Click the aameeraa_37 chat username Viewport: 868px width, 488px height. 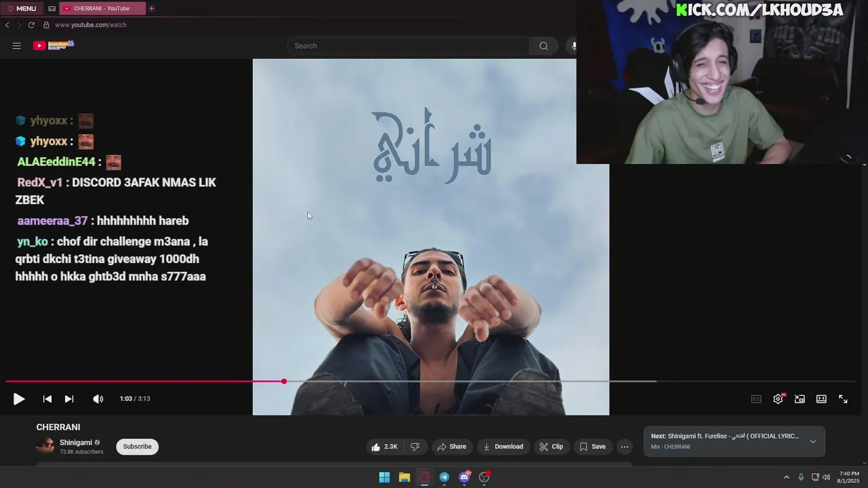(x=52, y=221)
